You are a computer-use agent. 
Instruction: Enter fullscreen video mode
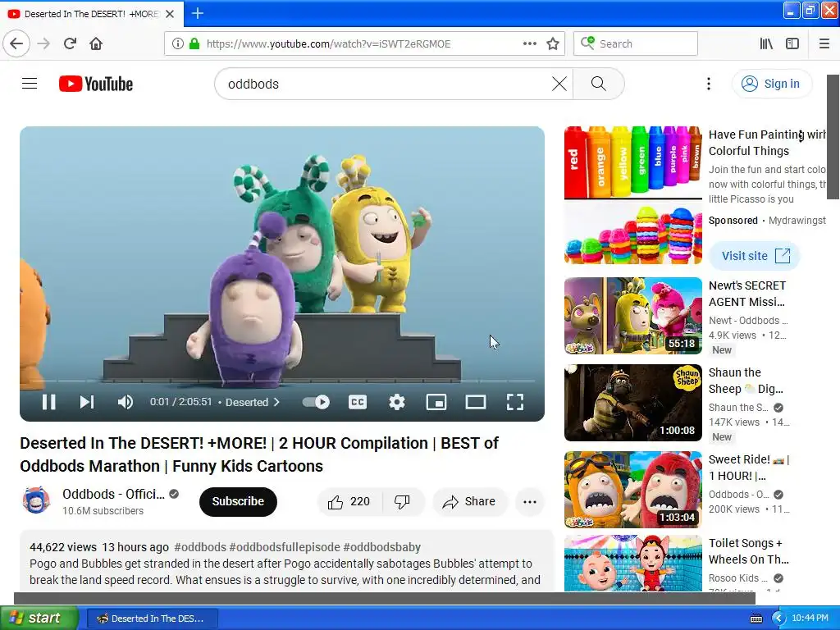515,402
